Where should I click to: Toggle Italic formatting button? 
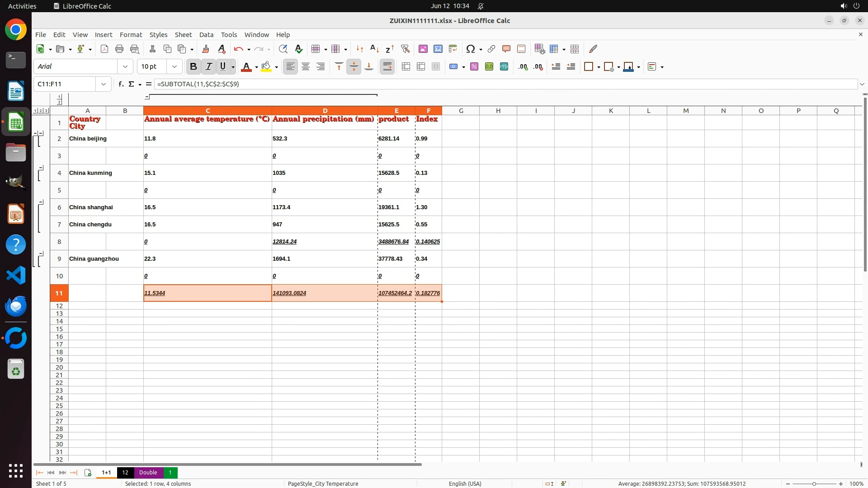tap(208, 66)
